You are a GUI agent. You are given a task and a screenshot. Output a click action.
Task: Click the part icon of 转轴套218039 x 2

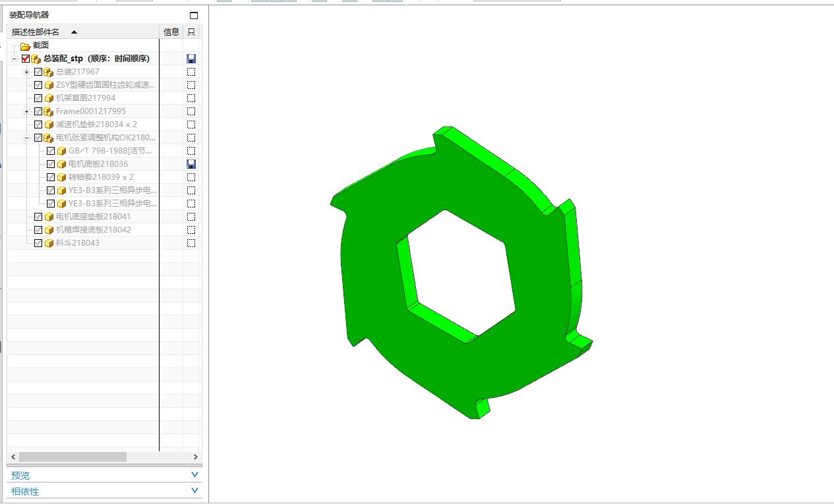tap(61, 177)
